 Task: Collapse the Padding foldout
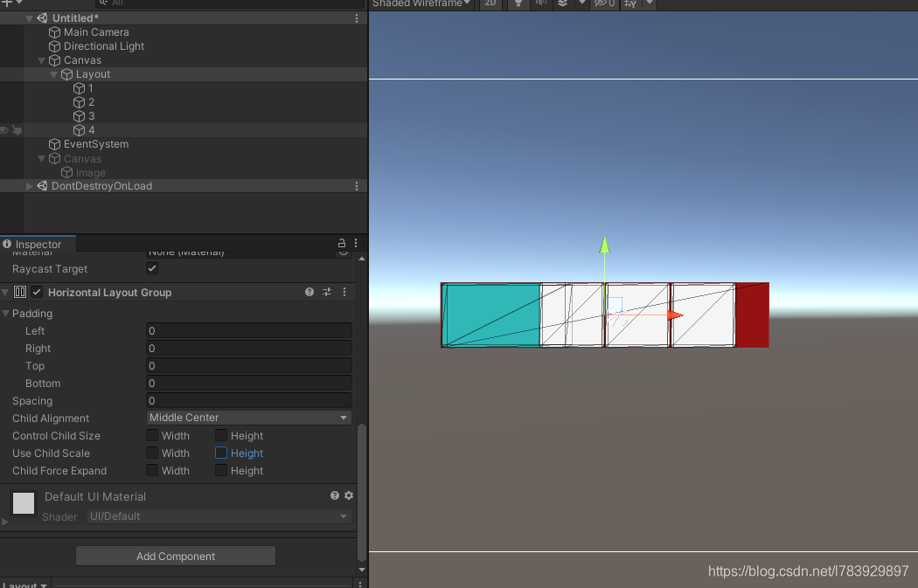(6, 314)
